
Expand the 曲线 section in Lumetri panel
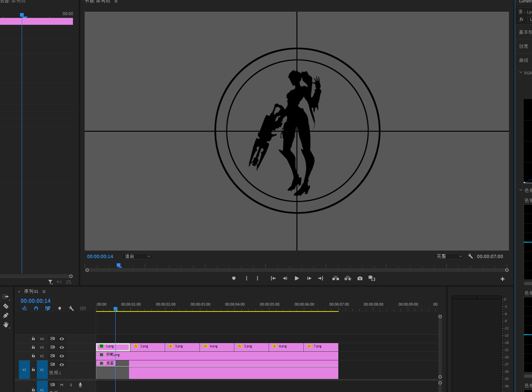(x=524, y=60)
